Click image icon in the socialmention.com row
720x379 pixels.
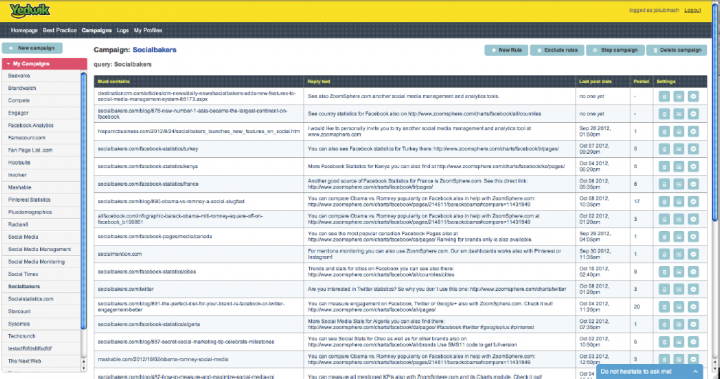(679, 254)
